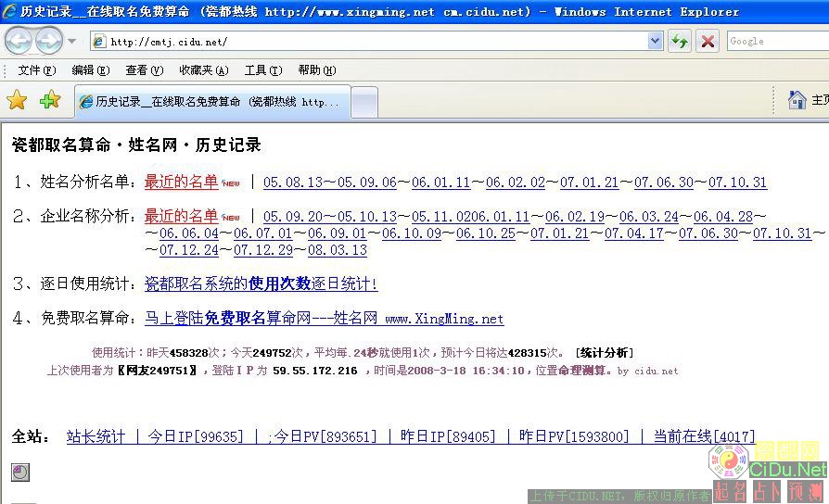The height and width of the screenshot is (504, 829).
Task: Click in the Google search box
Action: pos(776,41)
